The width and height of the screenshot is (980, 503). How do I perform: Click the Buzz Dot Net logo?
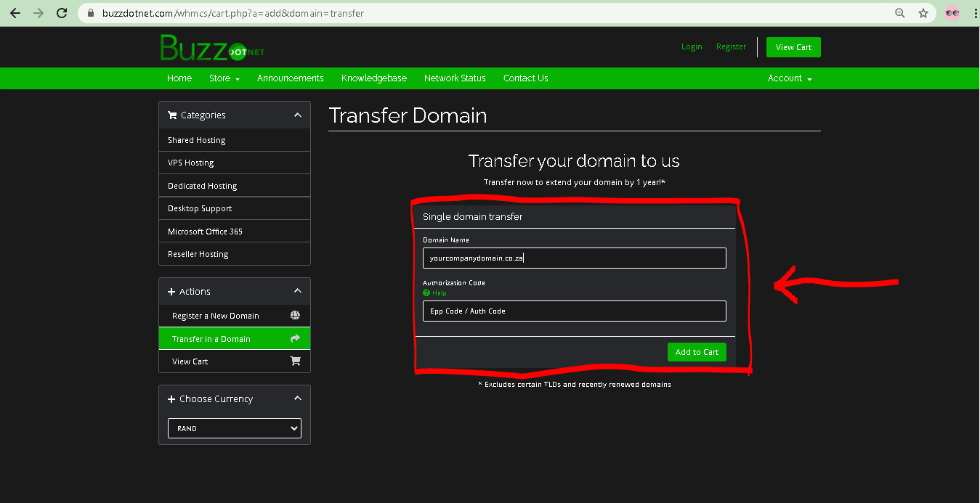211,48
